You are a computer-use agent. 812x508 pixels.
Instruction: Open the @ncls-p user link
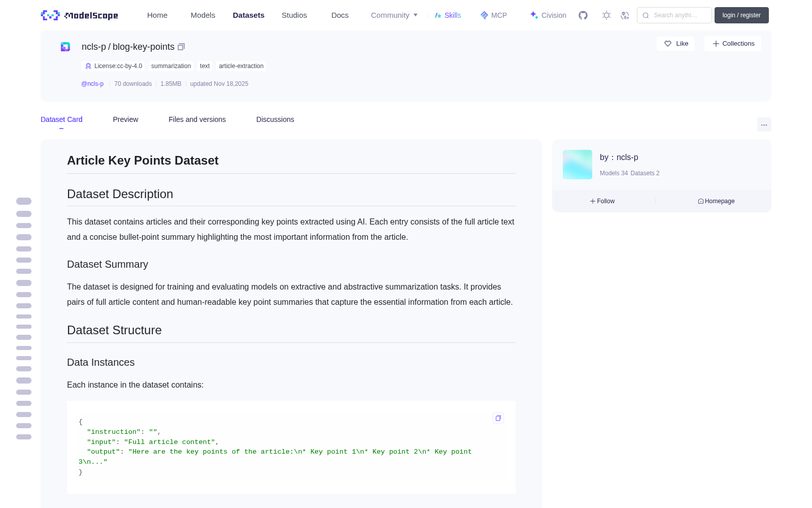pyautogui.click(x=92, y=84)
